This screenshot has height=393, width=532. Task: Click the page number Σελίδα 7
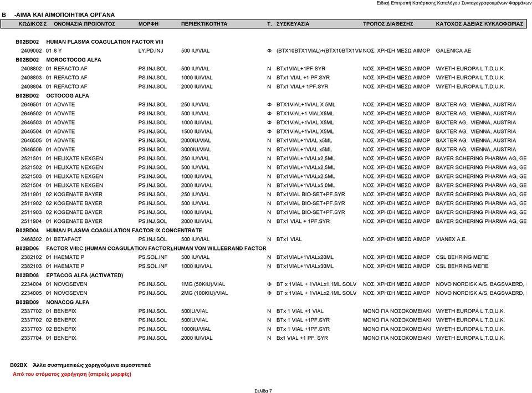[263, 391]
